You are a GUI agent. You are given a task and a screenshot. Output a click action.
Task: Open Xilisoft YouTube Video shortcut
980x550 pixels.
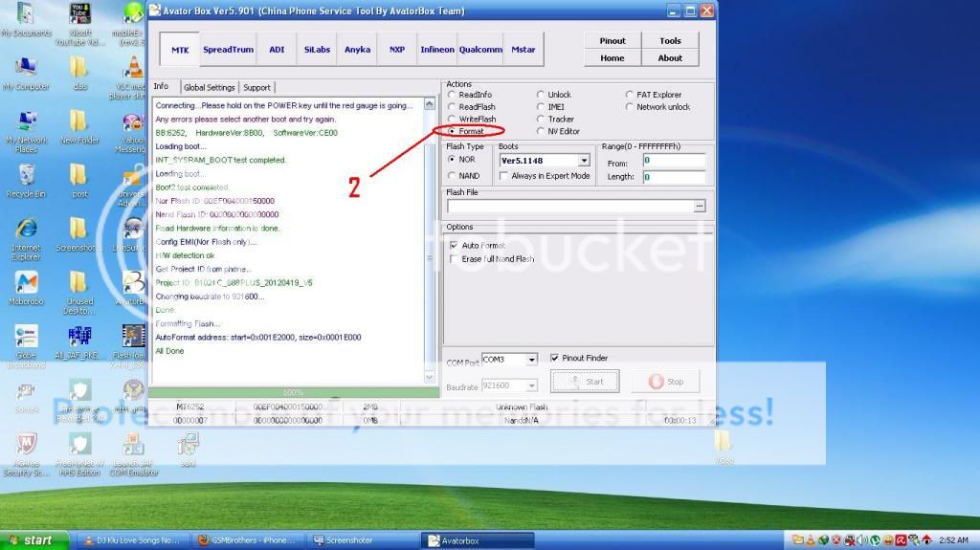click(79, 24)
